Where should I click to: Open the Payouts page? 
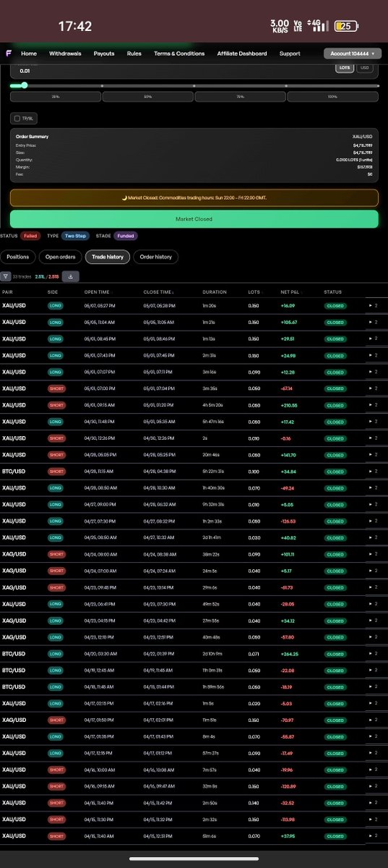104,54
